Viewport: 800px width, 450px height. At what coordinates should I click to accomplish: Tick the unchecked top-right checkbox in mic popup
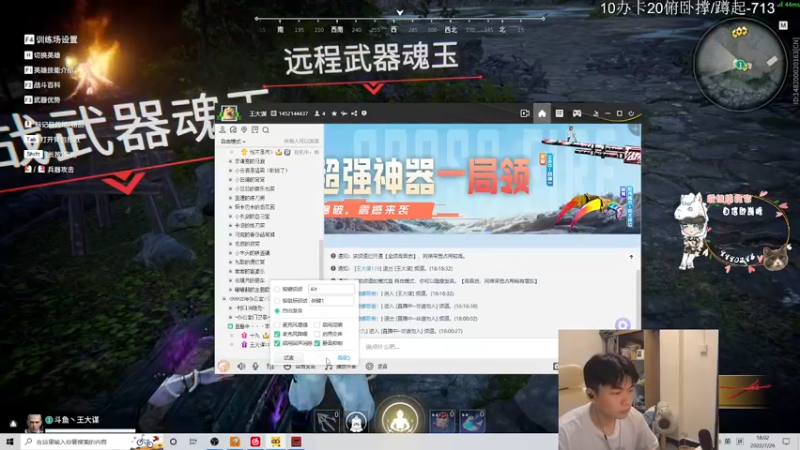coord(317,324)
